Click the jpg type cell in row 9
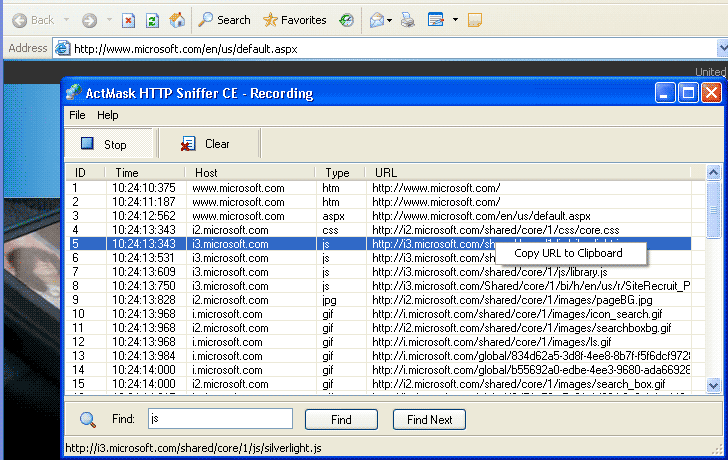Image resolution: width=728 pixels, height=460 pixels. click(x=329, y=300)
